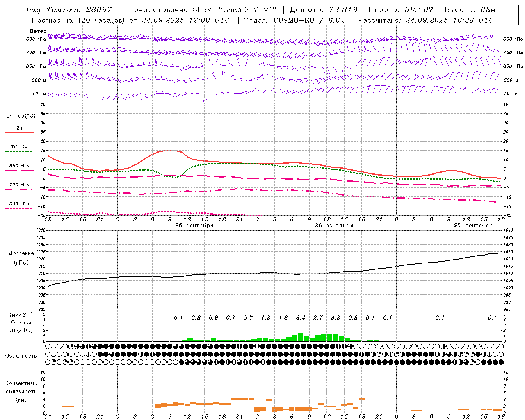The image size is (525, 420).
Task: Select the text ФГБУ "ЗапСиб УГМС"
Action: point(235,10)
